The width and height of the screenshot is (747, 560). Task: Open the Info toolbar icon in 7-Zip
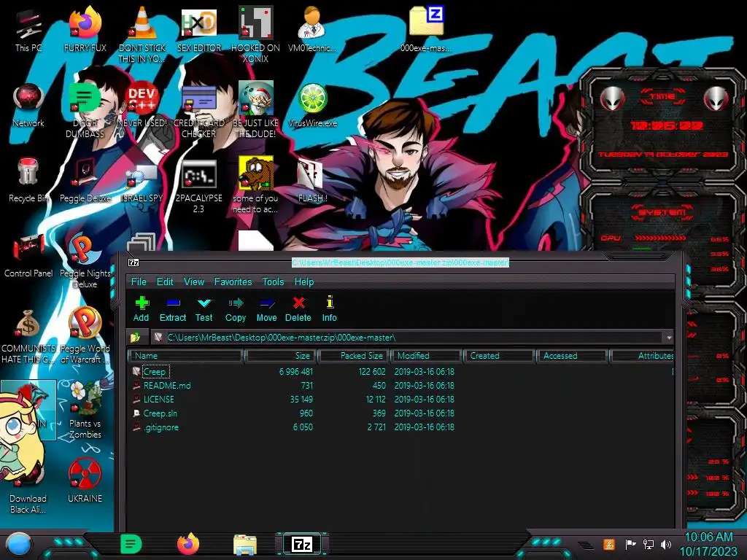(329, 308)
